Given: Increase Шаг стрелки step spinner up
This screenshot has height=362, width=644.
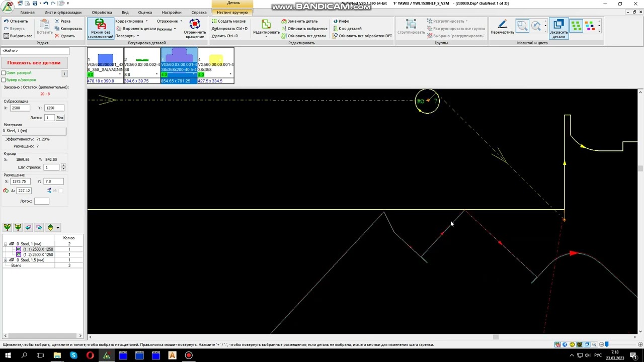Looking at the screenshot, I should pos(63,166).
